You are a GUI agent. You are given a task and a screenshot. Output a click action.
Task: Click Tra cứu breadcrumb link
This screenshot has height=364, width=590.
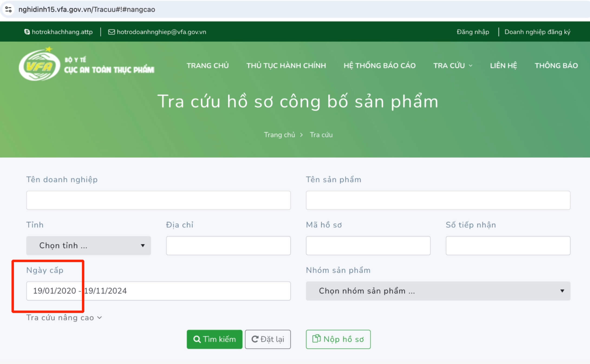coord(321,135)
